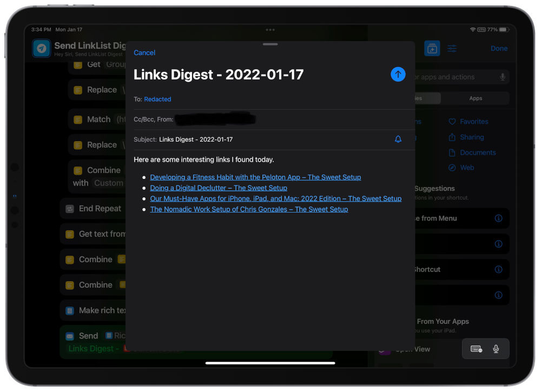The image size is (541, 392).
Task: Open Developing a Fitness Habit Peloton link
Action: click(255, 177)
